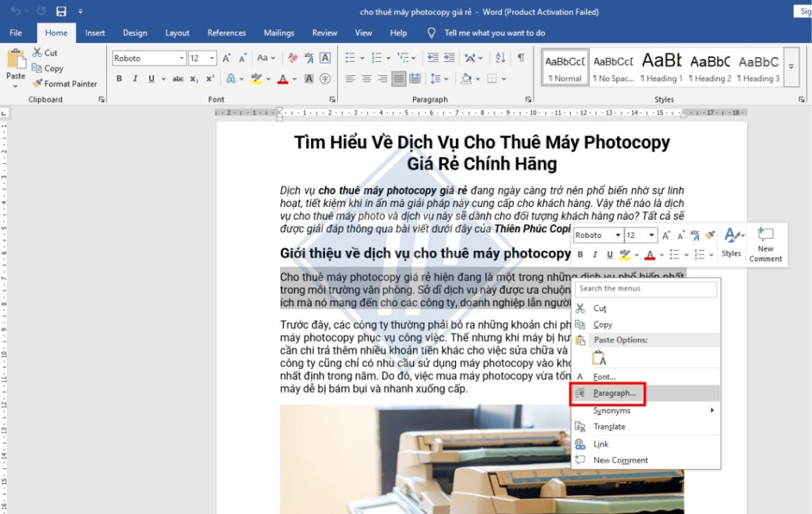Click Tell me lightbulb icon
Viewport: 812px width, 514px height.
tap(431, 33)
